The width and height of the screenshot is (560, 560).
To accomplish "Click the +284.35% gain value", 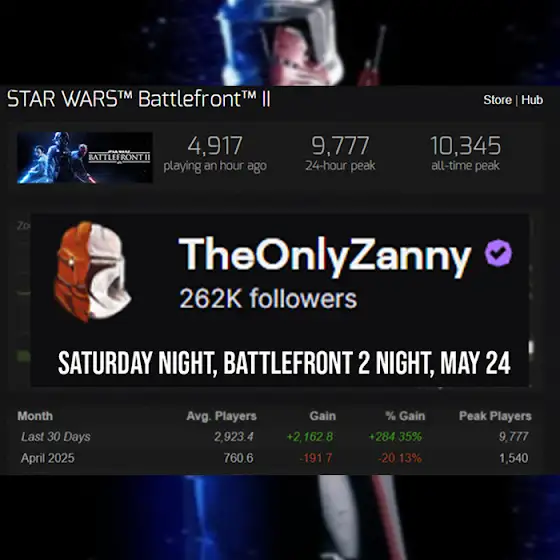I will pyautogui.click(x=395, y=437).
